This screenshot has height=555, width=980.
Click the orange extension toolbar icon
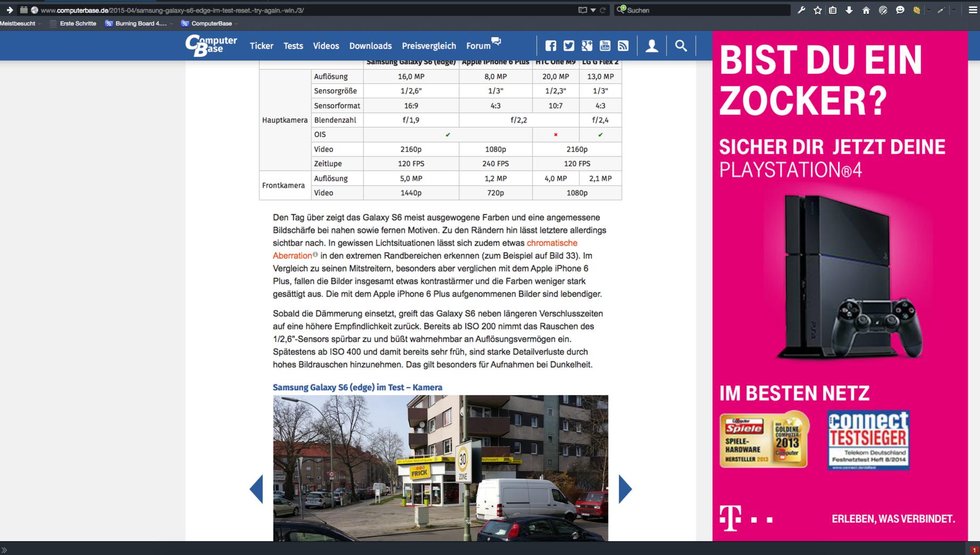917,10
